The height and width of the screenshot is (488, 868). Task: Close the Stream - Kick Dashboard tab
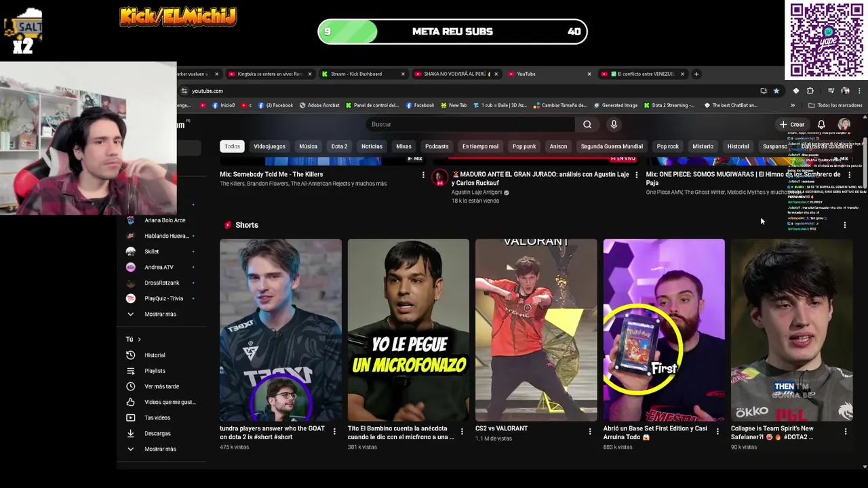pos(403,74)
